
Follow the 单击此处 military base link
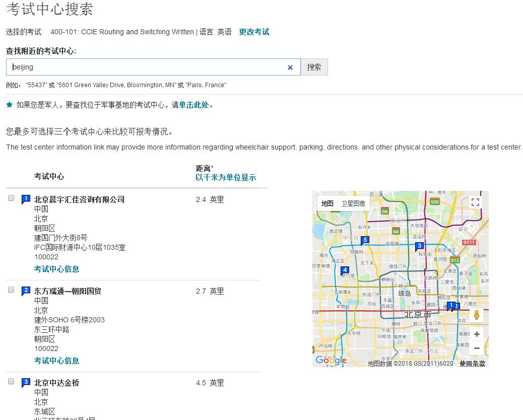pyautogui.click(x=194, y=105)
